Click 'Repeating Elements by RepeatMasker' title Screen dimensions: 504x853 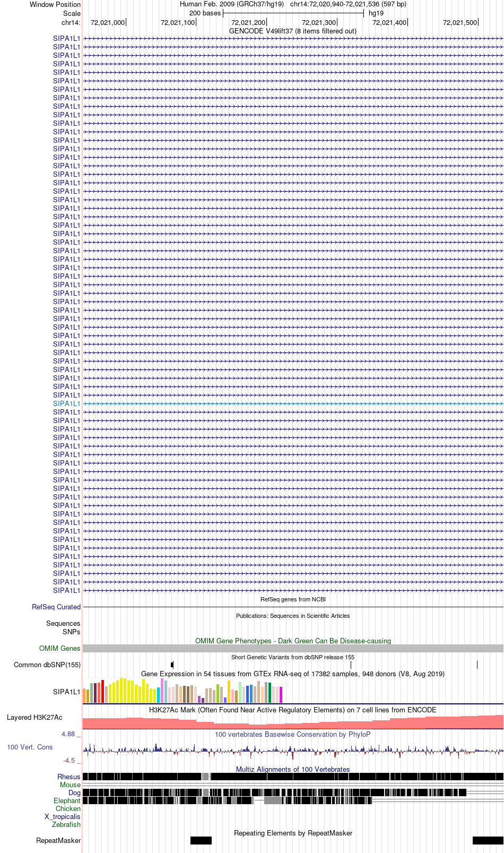293,833
